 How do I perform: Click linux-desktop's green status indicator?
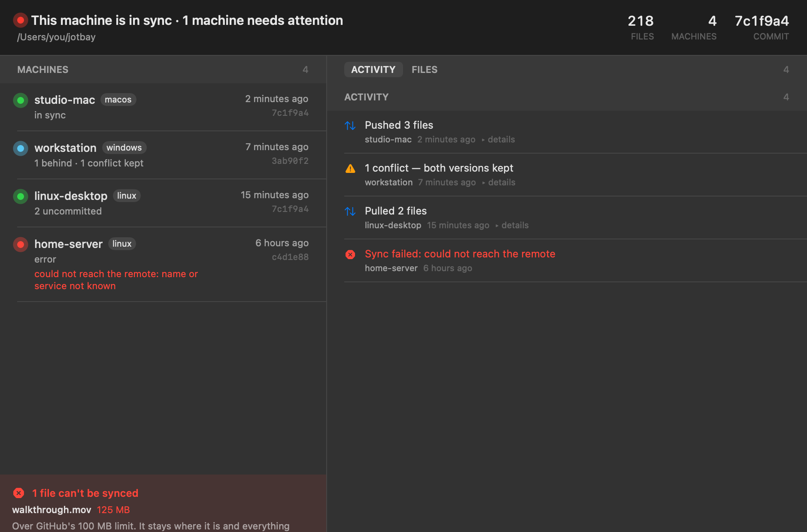[20, 196]
